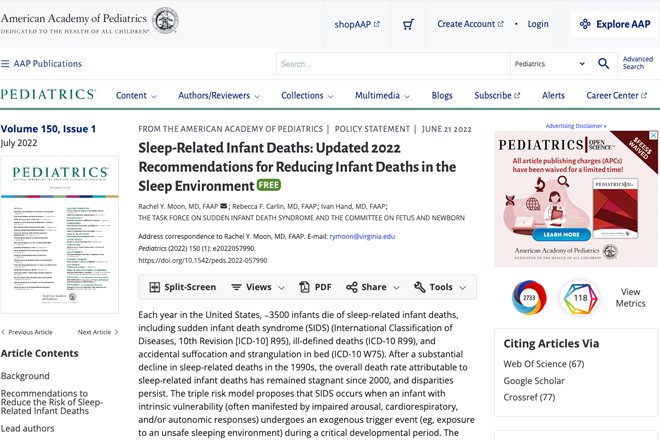Go to Previous Article
The image size is (660, 440).
27,332
